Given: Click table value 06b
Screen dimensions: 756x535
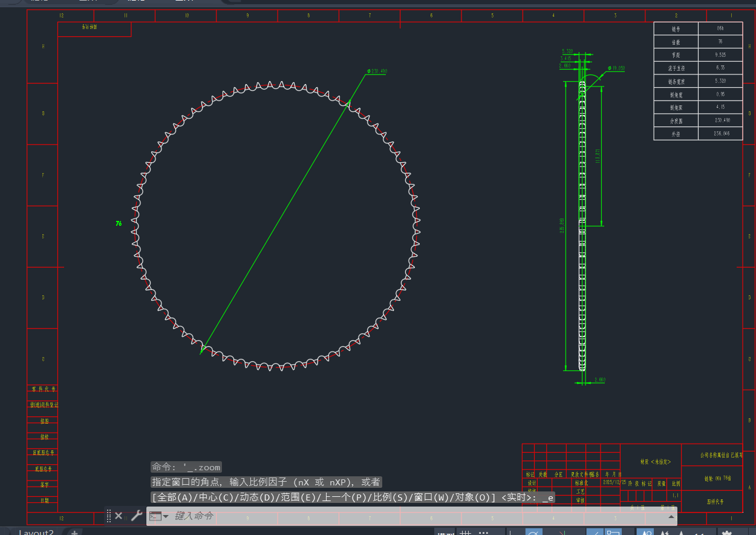Looking at the screenshot, I should click(x=720, y=28).
